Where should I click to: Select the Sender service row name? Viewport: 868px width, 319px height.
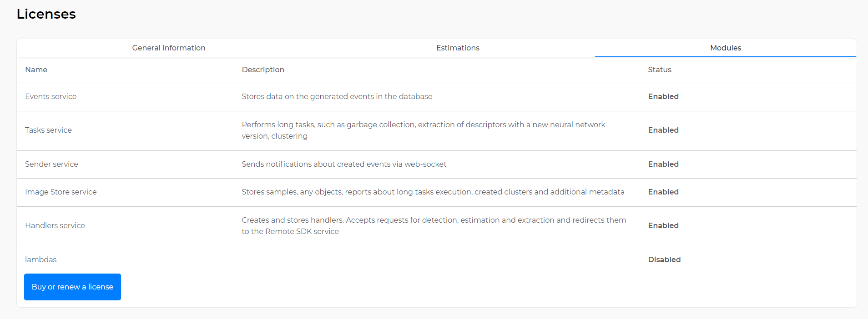51,164
